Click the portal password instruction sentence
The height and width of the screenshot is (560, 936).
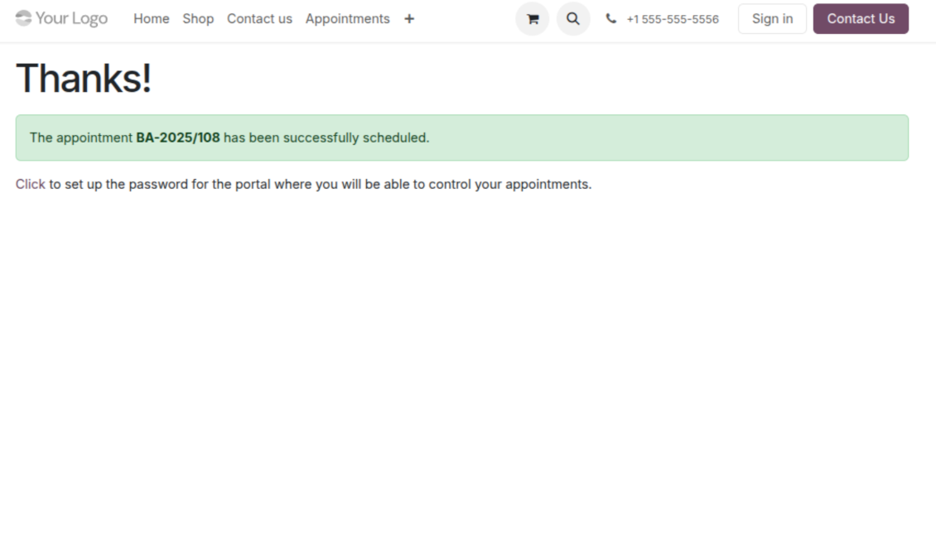pos(320,184)
